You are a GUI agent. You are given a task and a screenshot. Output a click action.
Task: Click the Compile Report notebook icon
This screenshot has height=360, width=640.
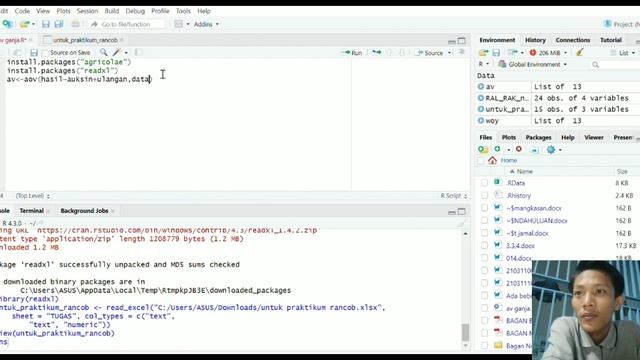click(139, 52)
